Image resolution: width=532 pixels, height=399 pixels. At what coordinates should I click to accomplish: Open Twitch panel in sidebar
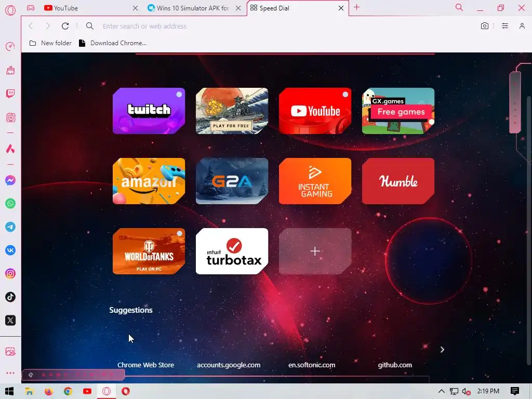click(10, 94)
